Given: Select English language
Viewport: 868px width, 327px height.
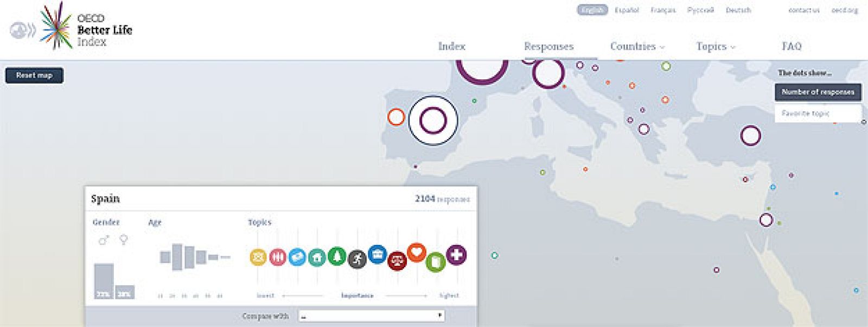Looking at the screenshot, I should click(592, 10).
